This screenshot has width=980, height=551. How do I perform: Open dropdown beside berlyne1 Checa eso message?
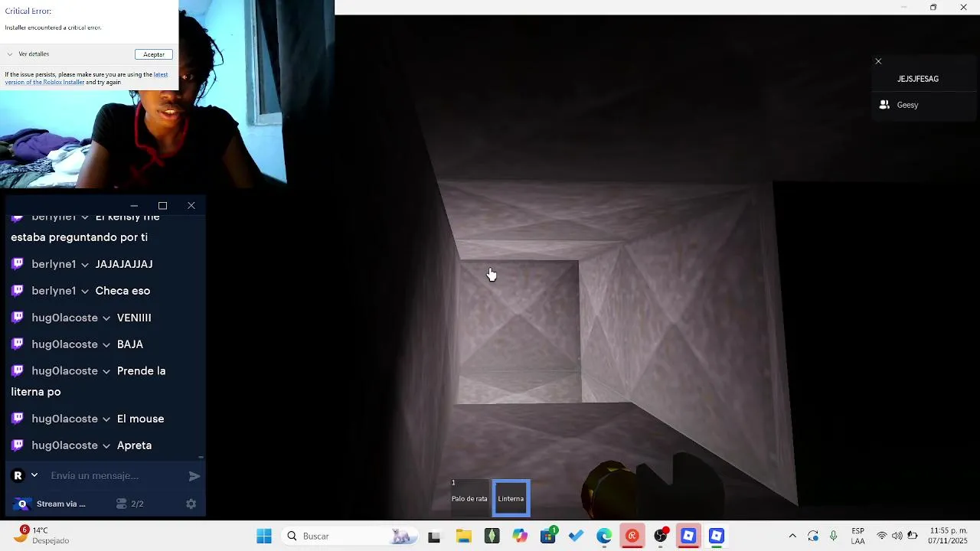tap(85, 292)
